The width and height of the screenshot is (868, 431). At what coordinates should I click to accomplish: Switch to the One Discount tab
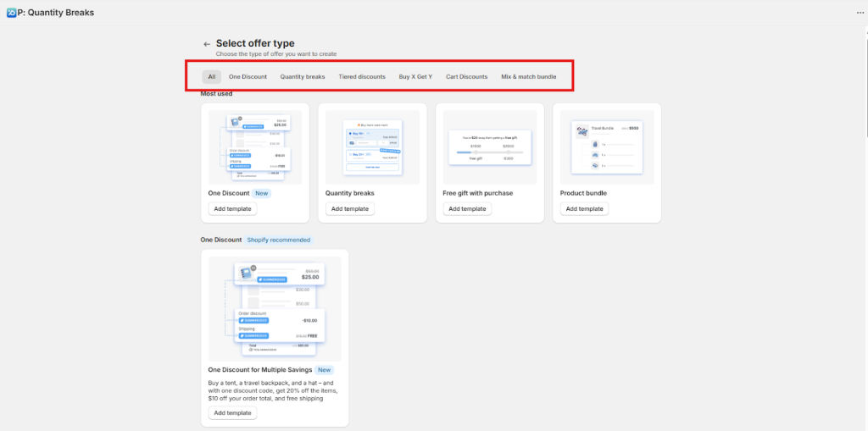(248, 76)
